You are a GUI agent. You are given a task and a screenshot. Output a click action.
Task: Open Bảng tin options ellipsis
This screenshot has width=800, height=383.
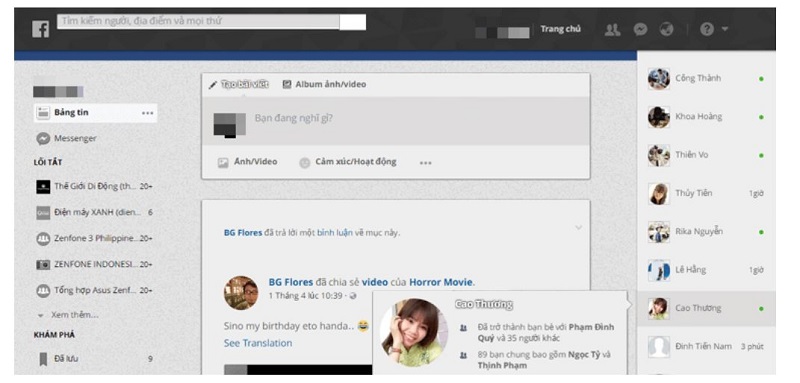(147, 113)
